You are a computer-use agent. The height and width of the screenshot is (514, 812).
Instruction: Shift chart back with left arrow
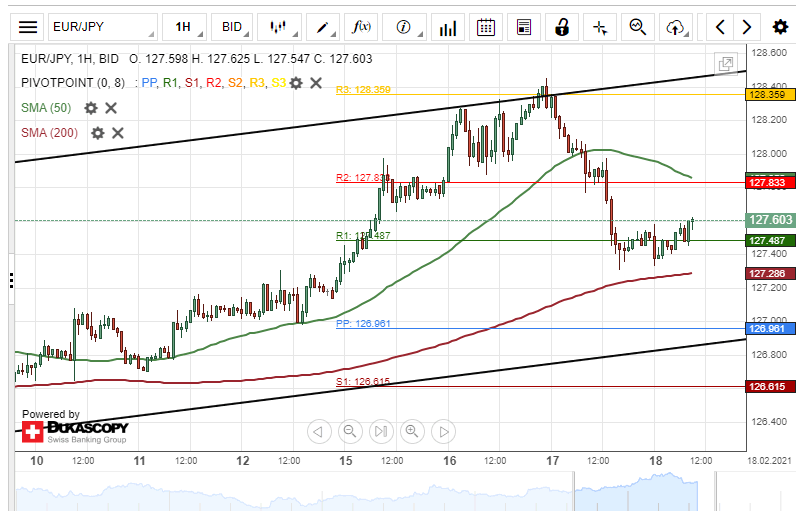click(x=720, y=27)
